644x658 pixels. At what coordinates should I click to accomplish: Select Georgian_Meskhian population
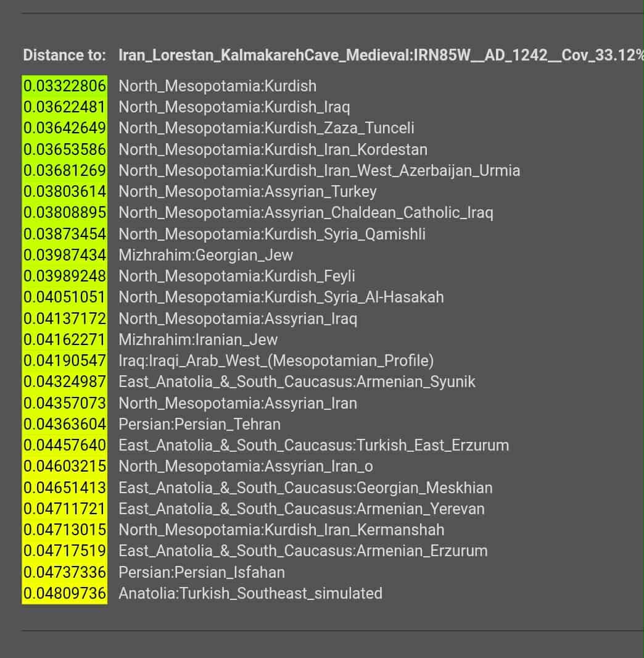[x=305, y=488]
